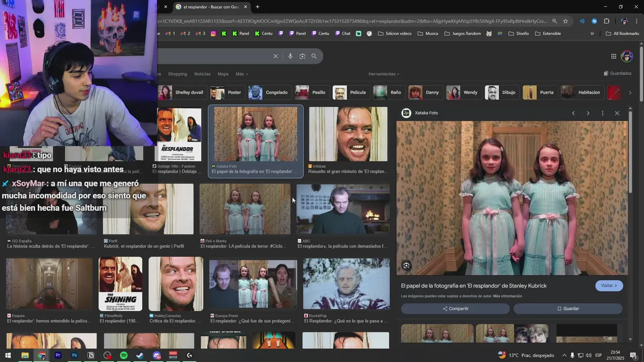Open Logitech G Hub from the taskbar

[189, 355]
